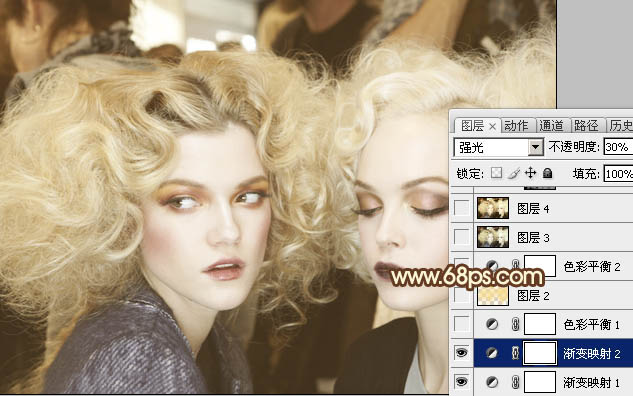Select 图层 3 thumbnail

click(x=493, y=237)
